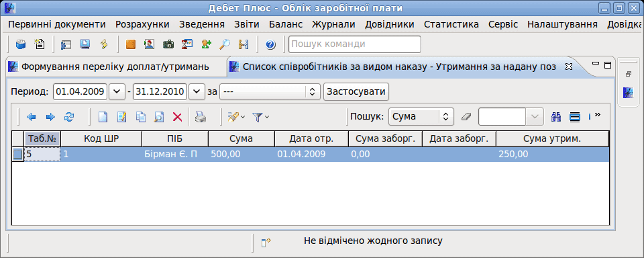Go forward with the blue right arrow
Viewport: 644px width, 258px height.
(50, 117)
